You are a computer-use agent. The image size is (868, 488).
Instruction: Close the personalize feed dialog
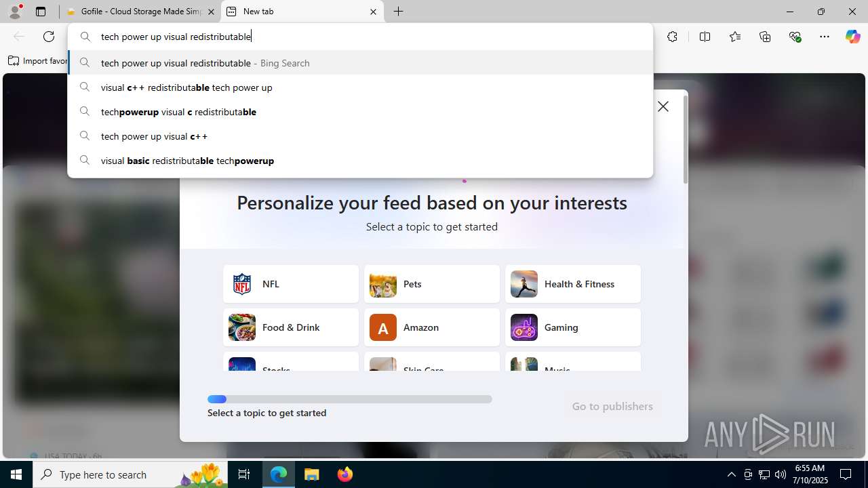tap(663, 106)
